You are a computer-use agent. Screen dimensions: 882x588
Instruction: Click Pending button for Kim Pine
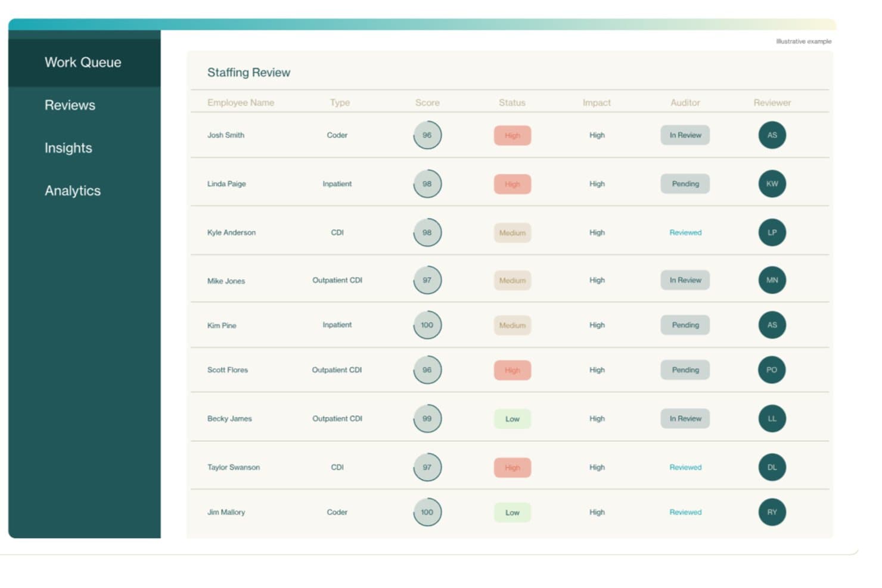point(685,325)
